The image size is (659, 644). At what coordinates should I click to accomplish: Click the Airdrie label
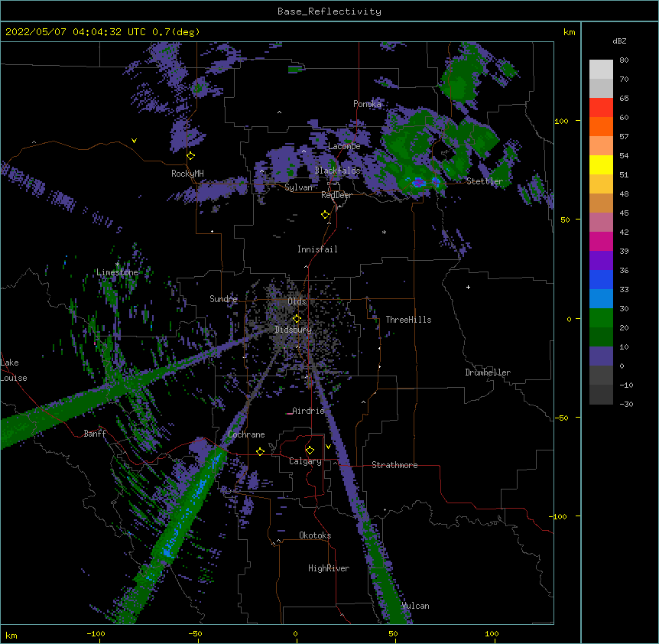pyautogui.click(x=308, y=411)
